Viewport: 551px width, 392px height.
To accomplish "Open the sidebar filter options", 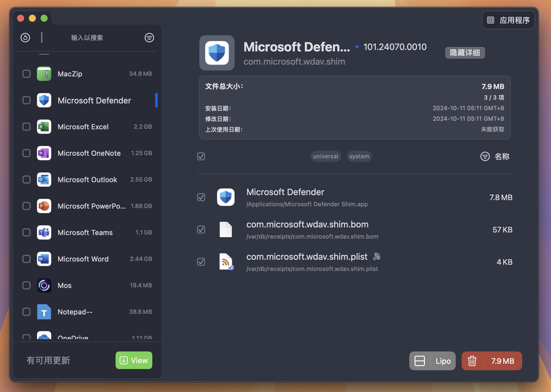I will [x=149, y=38].
